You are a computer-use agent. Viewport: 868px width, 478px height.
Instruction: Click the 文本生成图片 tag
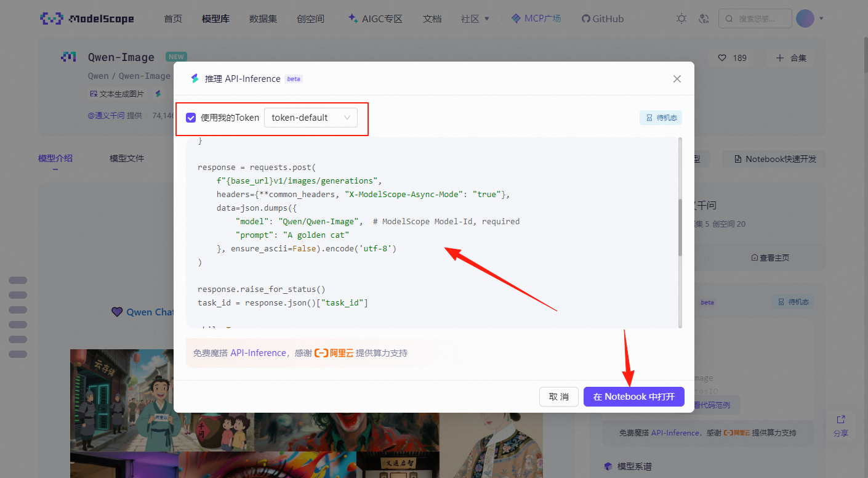coord(117,94)
